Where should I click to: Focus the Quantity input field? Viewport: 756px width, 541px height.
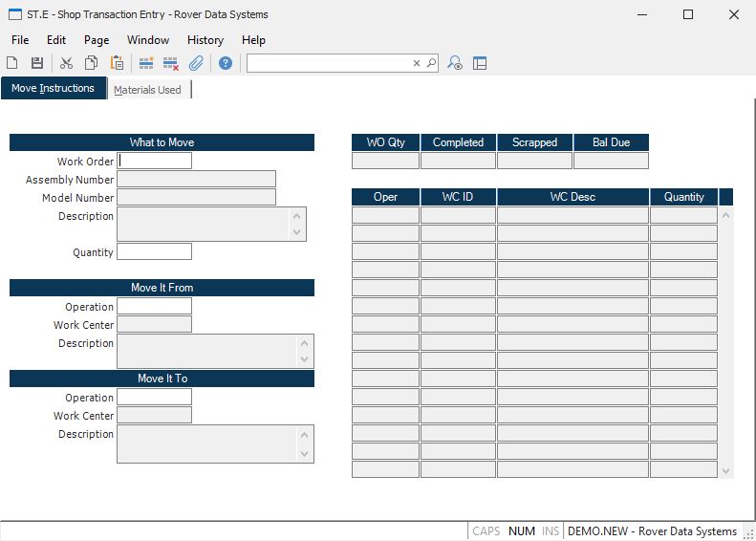154,252
